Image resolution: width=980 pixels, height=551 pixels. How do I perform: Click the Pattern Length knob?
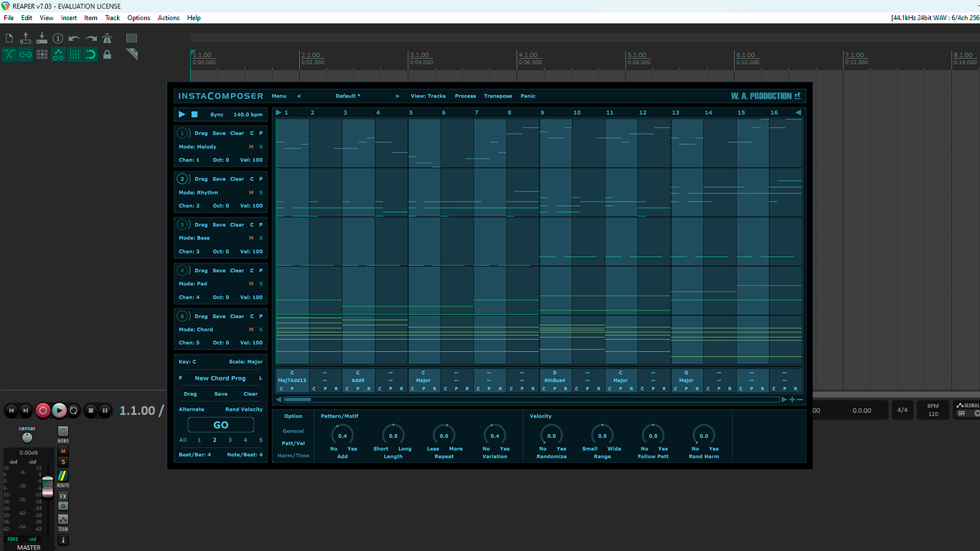[x=393, y=435]
